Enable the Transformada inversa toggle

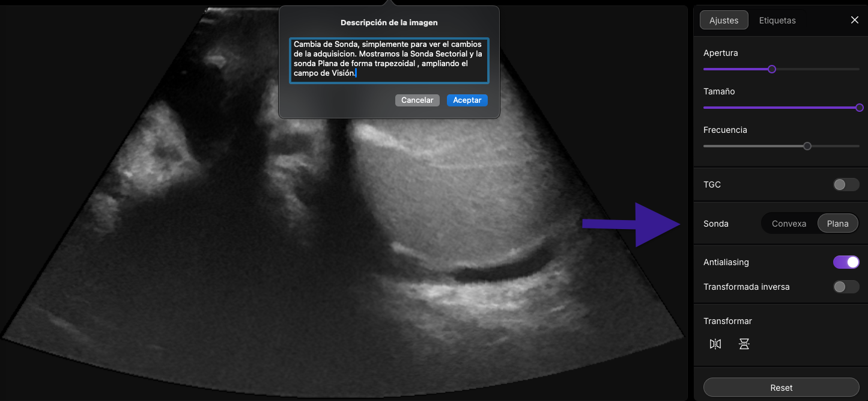pyautogui.click(x=846, y=287)
